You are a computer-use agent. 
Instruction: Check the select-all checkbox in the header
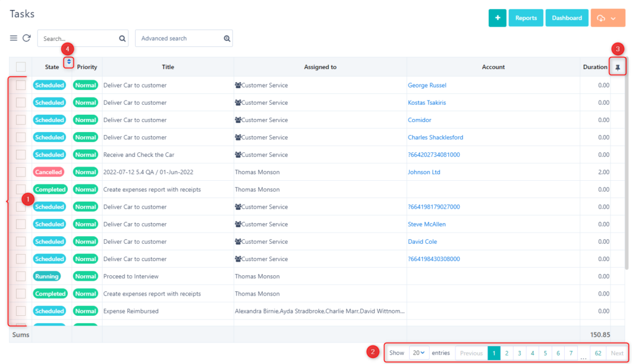20,67
